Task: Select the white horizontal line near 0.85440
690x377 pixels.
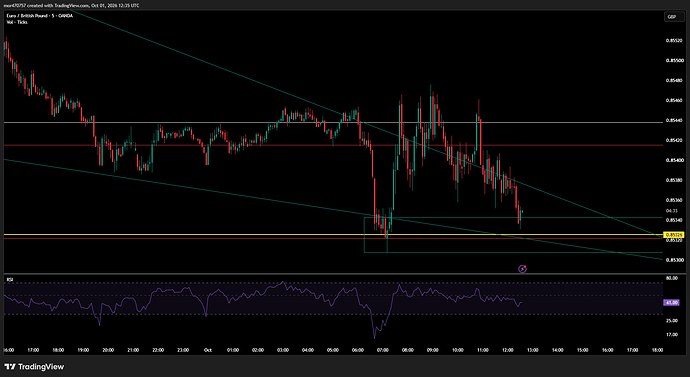Action: [333, 122]
